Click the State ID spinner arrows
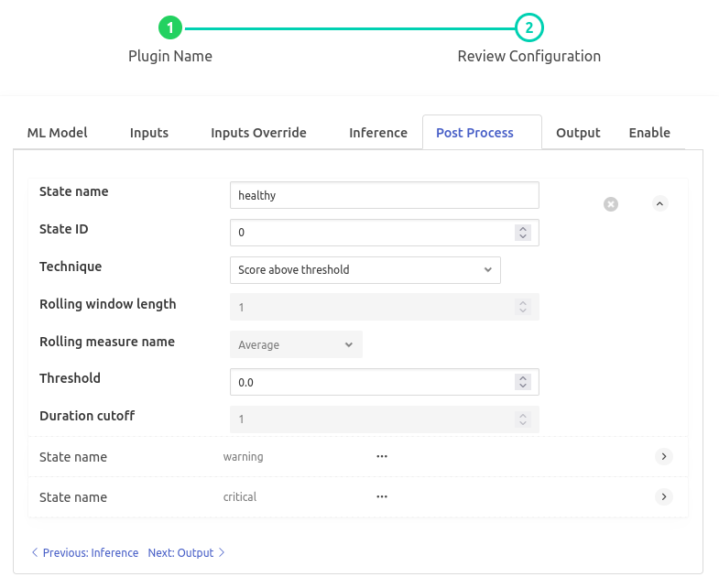719x588 pixels. [523, 233]
